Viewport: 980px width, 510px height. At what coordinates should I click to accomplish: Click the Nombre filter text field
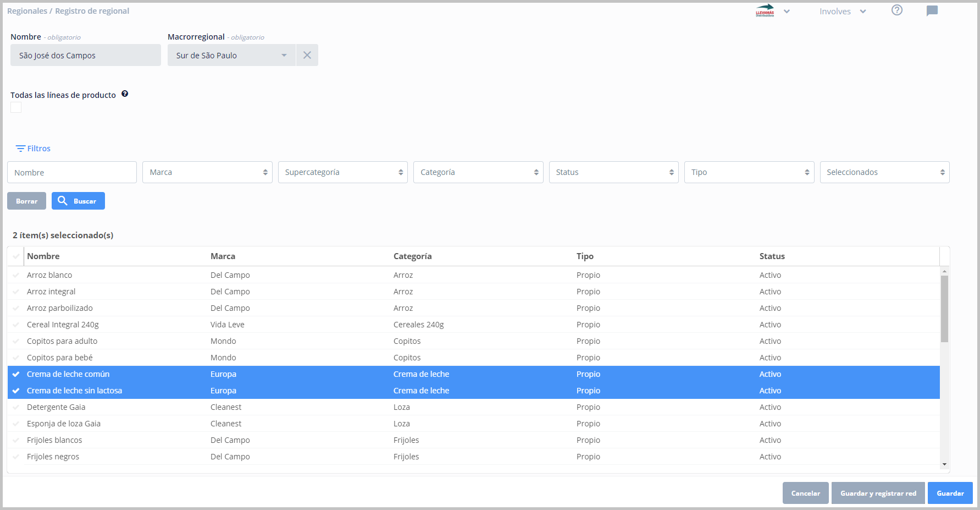pyautogui.click(x=72, y=172)
